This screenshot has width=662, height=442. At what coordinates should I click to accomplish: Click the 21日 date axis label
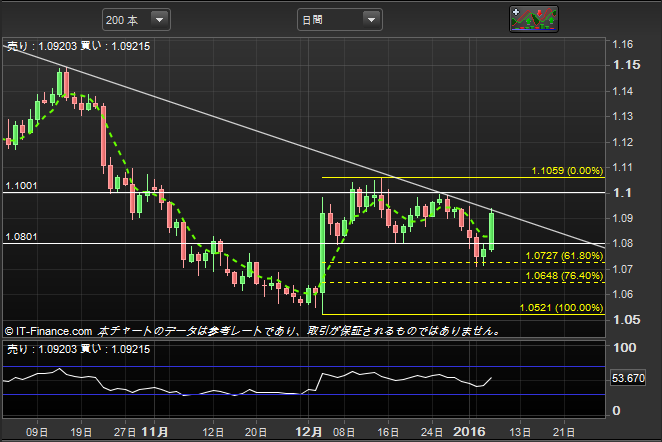pyautogui.click(x=564, y=432)
